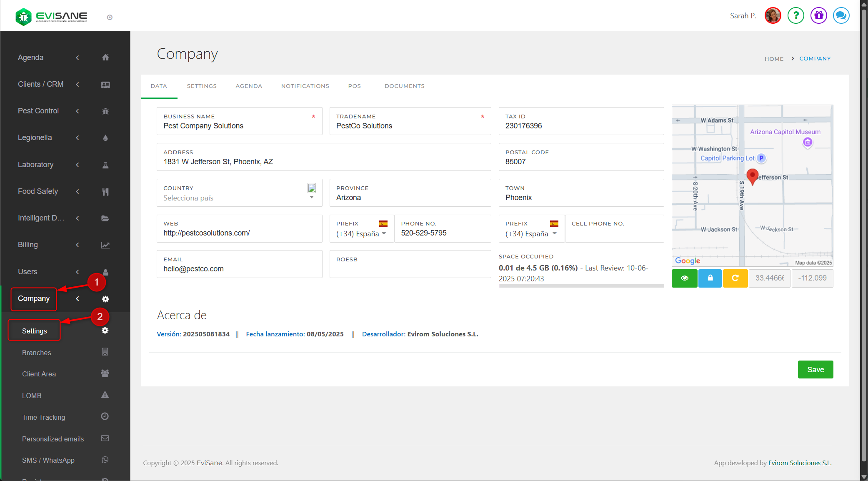868x481 pixels.
Task: Select the Data tab
Action: click(x=159, y=86)
